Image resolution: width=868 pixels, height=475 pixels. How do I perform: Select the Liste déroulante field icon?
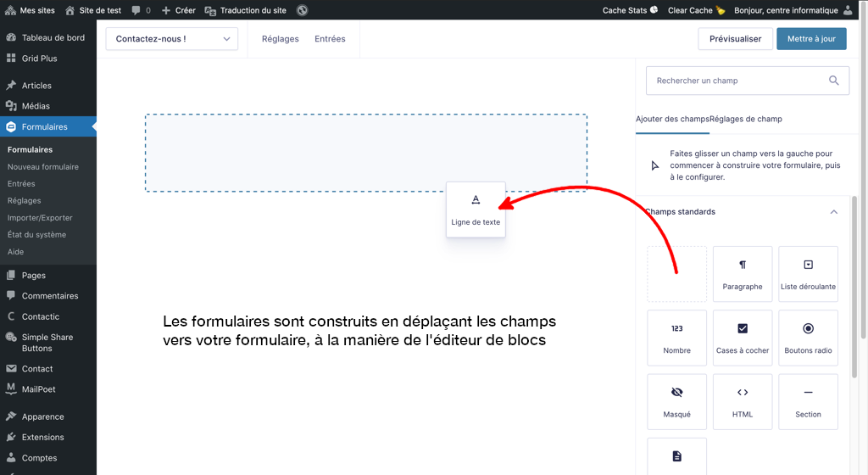(x=808, y=265)
